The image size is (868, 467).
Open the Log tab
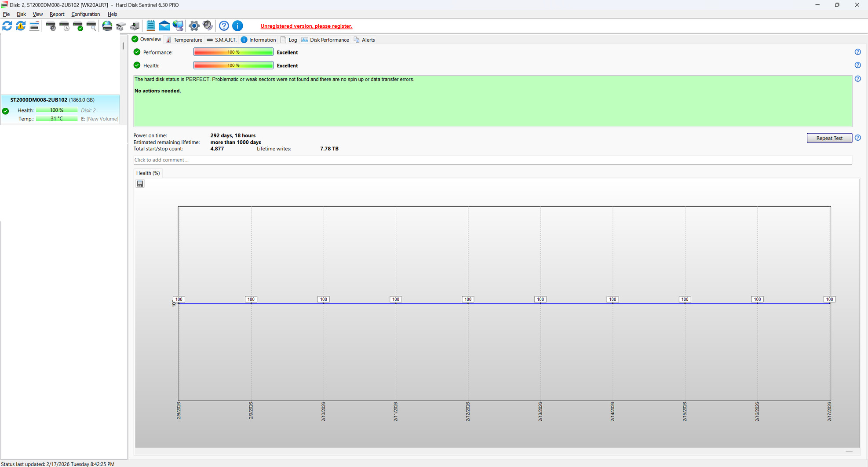(x=289, y=40)
